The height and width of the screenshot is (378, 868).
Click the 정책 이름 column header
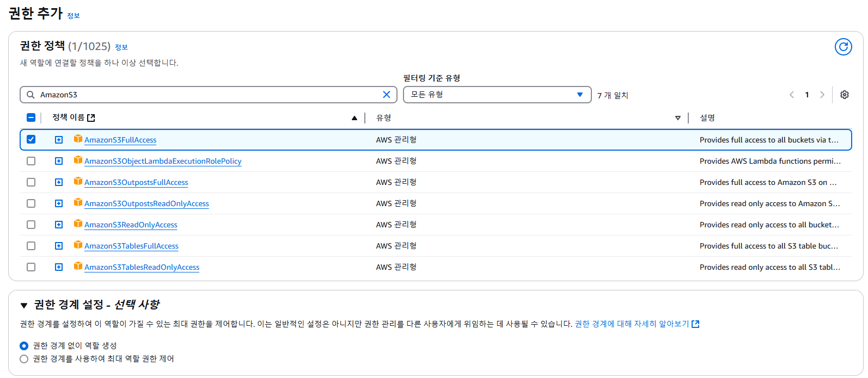pyautogui.click(x=68, y=117)
